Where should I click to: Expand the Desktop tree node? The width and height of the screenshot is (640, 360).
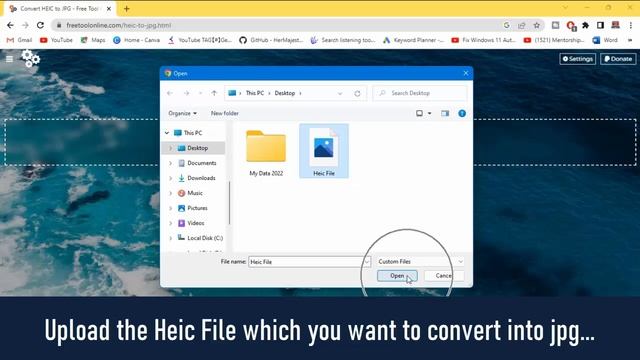coord(171,148)
